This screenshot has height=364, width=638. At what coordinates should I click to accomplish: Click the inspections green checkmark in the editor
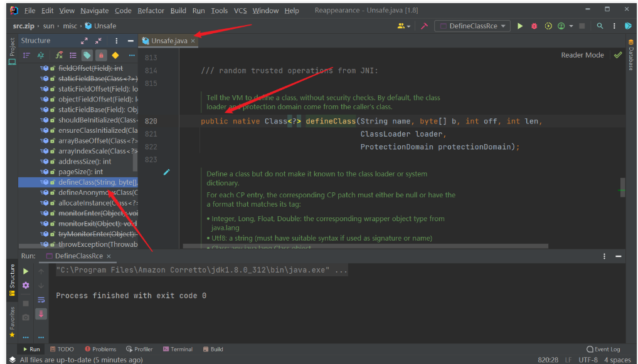[x=618, y=55]
